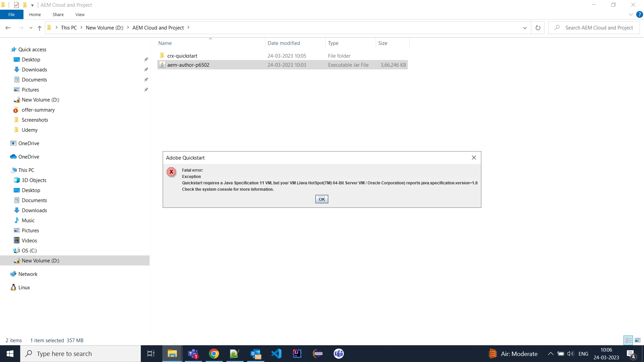This screenshot has height=362, width=644.
Task: Click OK in the Adobe Quickstart dialog
Action: [321, 199]
